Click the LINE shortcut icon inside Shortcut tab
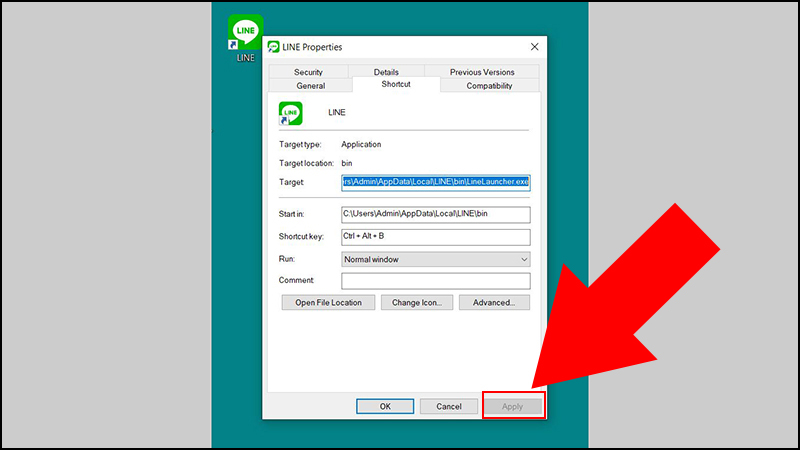 coord(290,113)
